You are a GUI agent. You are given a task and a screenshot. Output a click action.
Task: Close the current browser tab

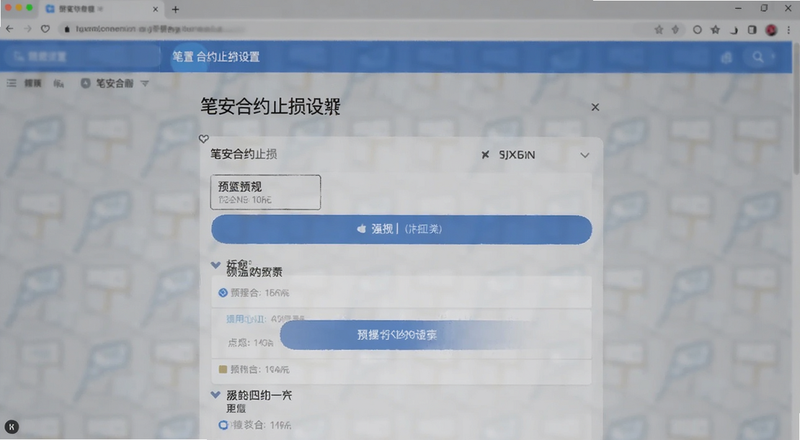click(155, 9)
